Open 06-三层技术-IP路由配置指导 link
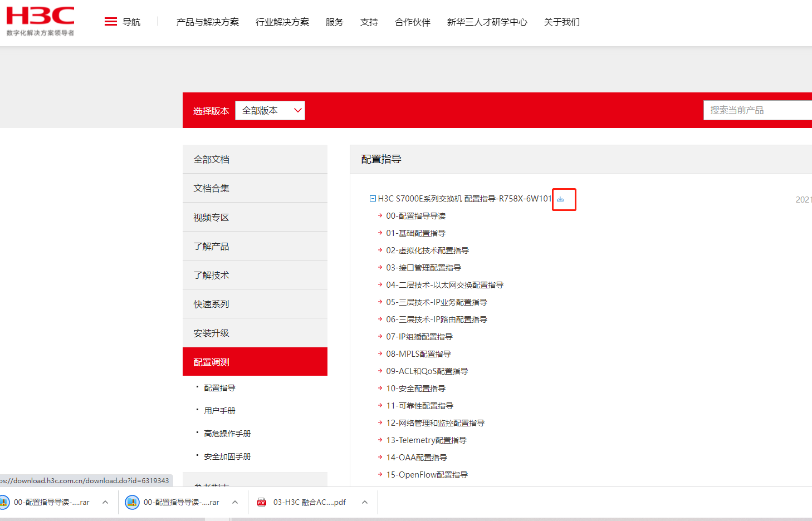812x521 pixels. 437,320
